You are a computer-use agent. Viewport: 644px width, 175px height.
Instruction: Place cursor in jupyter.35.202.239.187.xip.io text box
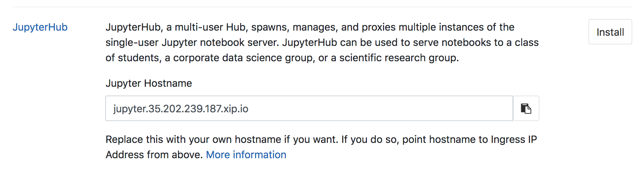[x=309, y=108]
